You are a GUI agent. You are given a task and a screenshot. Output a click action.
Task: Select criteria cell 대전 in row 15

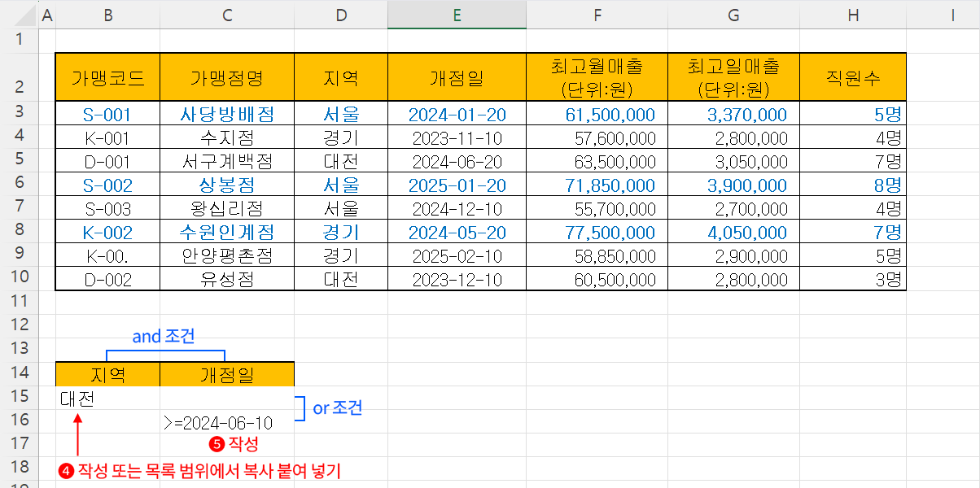tap(107, 398)
